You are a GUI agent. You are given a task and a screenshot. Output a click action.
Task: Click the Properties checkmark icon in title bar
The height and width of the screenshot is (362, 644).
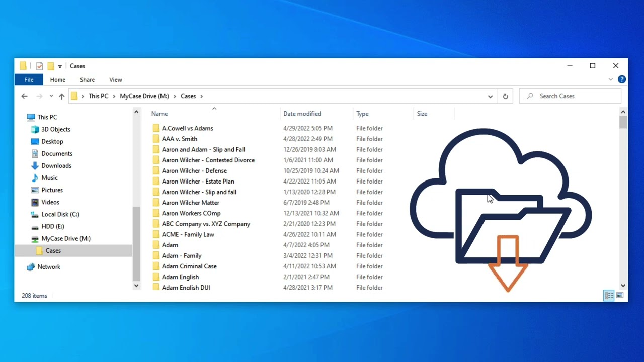click(x=39, y=66)
